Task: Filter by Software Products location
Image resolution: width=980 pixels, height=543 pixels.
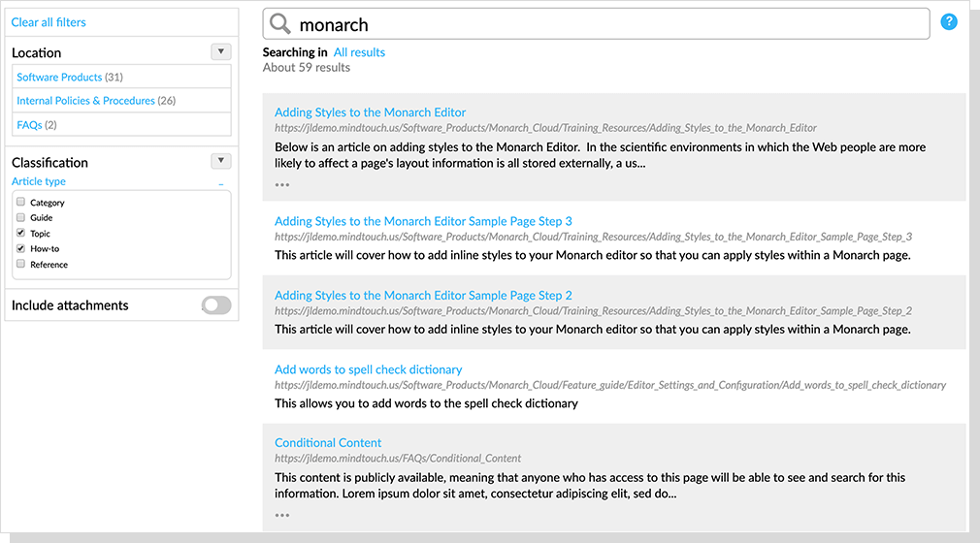Action: click(59, 78)
